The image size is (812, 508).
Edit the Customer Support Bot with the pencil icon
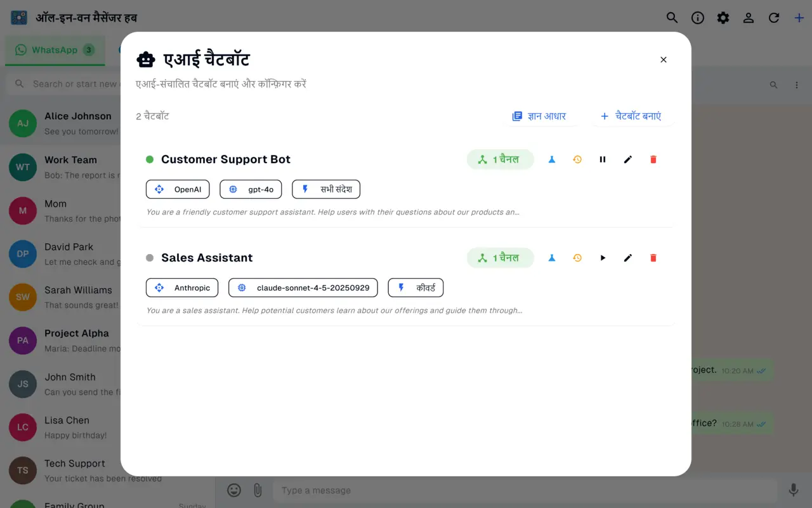628,159
